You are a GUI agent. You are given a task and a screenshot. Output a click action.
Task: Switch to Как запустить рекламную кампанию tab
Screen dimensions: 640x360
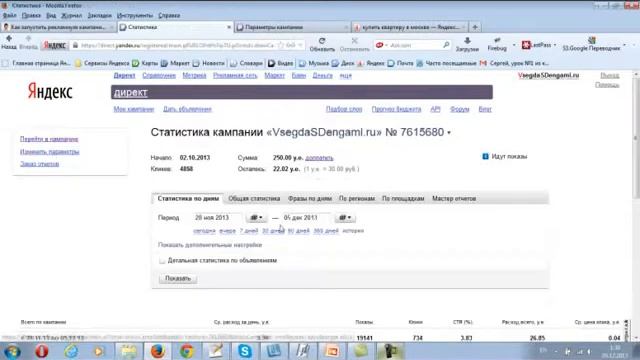(58, 27)
